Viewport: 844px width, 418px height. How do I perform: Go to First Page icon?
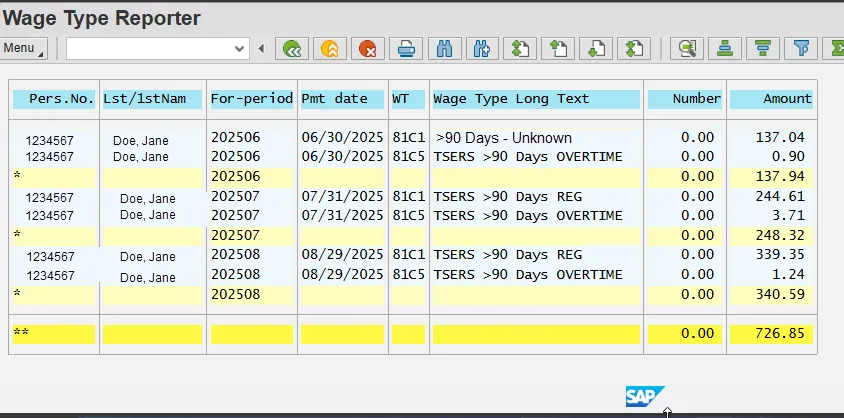point(520,48)
